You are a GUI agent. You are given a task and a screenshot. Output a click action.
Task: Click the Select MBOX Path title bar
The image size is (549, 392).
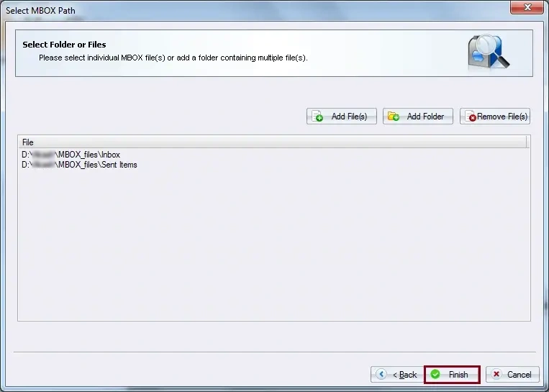click(216, 10)
